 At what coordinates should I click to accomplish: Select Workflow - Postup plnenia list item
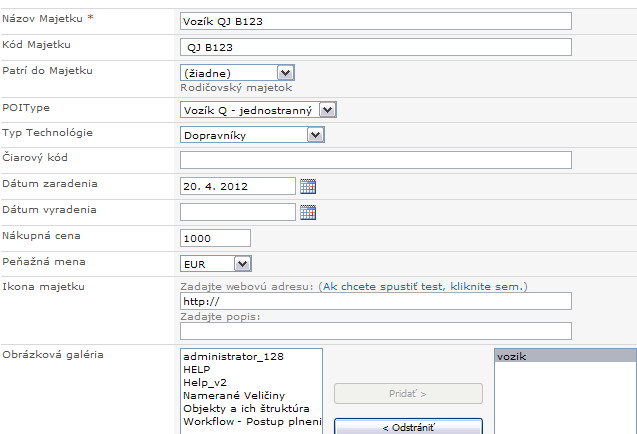pyautogui.click(x=251, y=421)
